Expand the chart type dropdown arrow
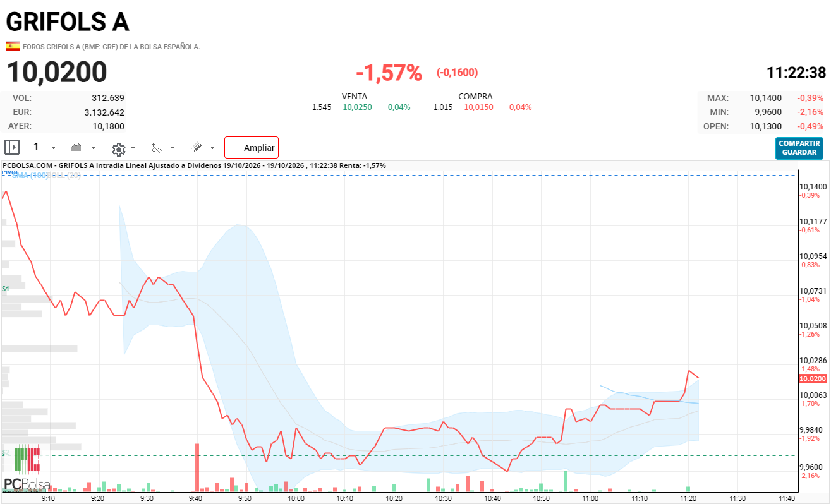This screenshot has height=504, width=831. (x=94, y=148)
